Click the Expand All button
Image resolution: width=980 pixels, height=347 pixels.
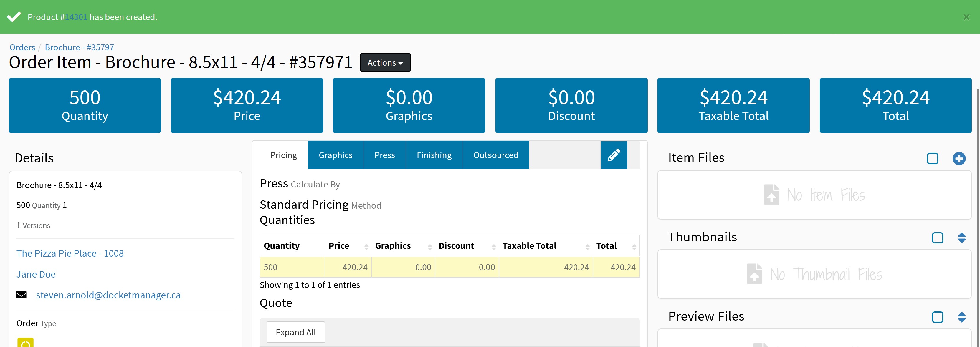(x=296, y=332)
